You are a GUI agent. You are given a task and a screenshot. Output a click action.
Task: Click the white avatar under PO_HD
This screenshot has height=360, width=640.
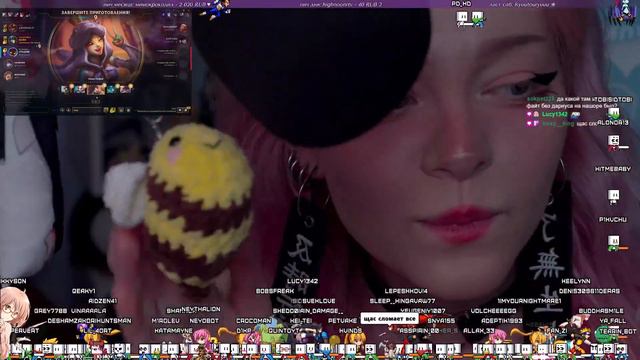point(462,18)
